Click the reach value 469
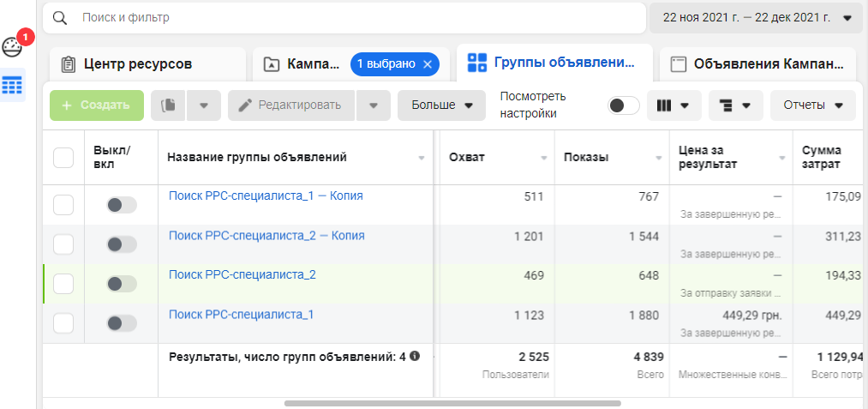This screenshot has width=868, height=409. [534, 275]
